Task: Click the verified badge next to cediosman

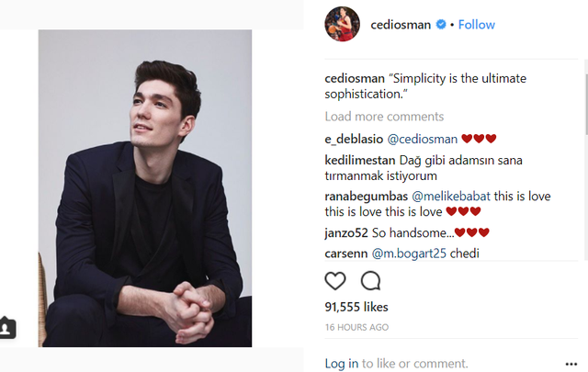Action: [441, 25]
